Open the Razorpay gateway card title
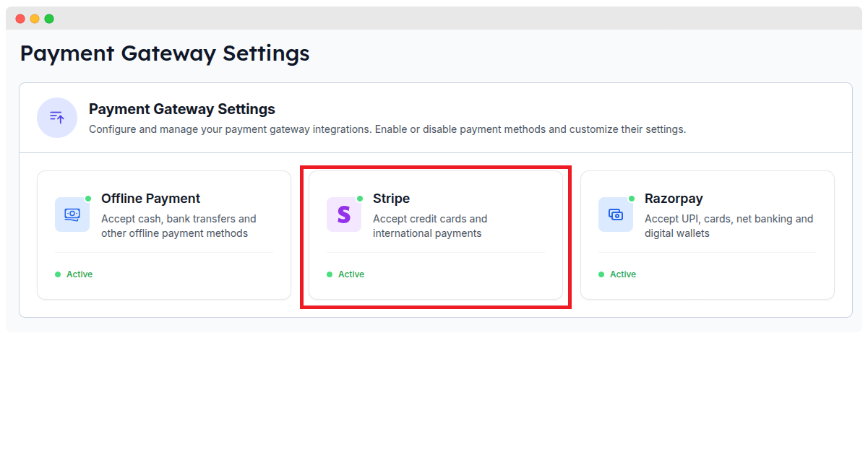 tap(674, 199)
